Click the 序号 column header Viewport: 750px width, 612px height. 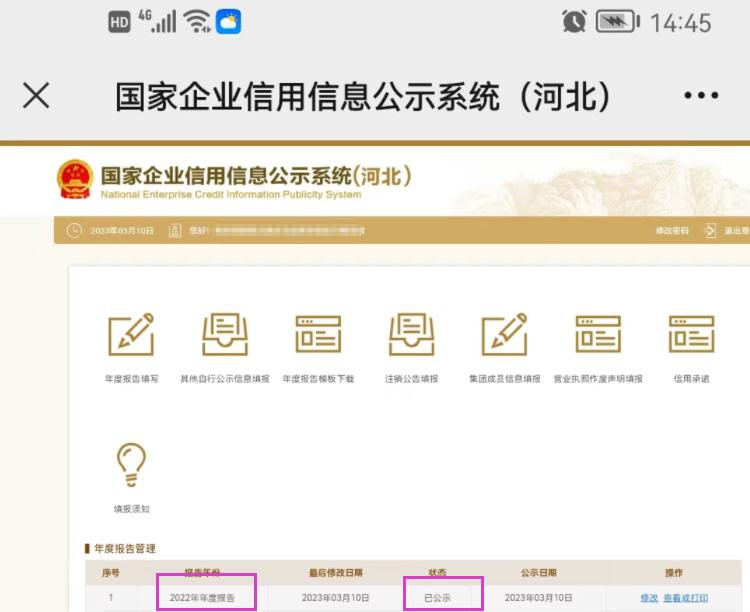(x=110, y=572)
